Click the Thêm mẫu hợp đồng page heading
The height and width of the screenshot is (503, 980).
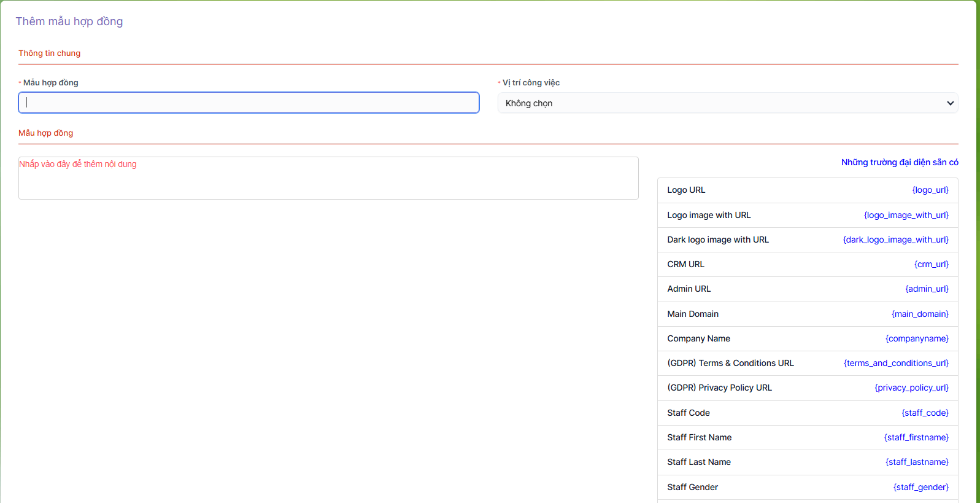pos(69,21)
